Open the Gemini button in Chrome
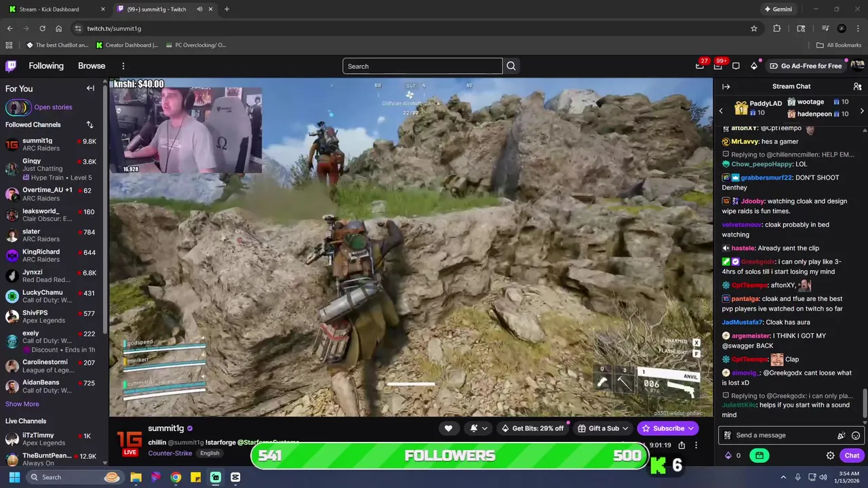Screen dimensions: 868x488 click(778, 9)
